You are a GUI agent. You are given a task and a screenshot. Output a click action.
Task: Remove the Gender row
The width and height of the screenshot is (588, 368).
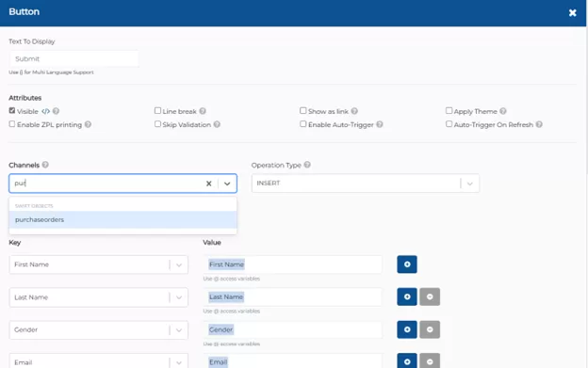click(430, 329)
